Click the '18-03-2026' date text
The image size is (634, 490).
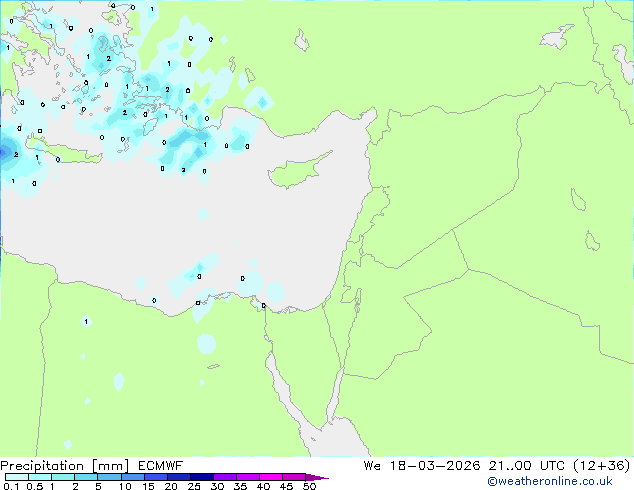click(x=435, y=466)
